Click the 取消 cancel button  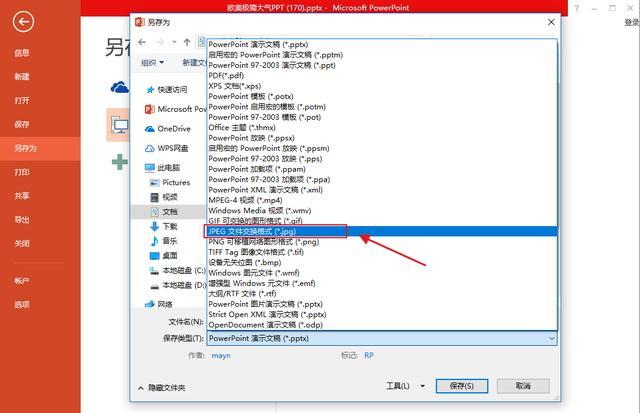coord(523,386)
